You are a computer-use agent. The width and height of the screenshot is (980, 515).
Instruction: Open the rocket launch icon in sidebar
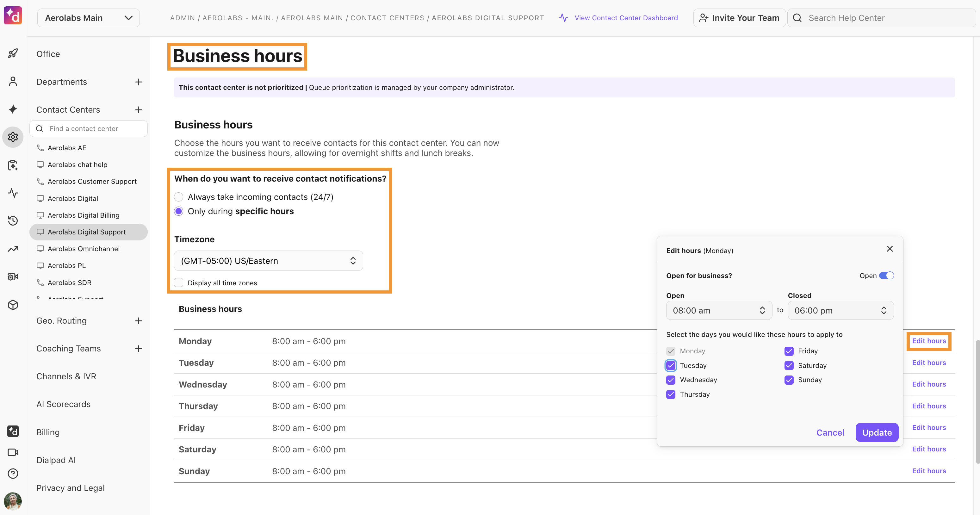(13, 53)
